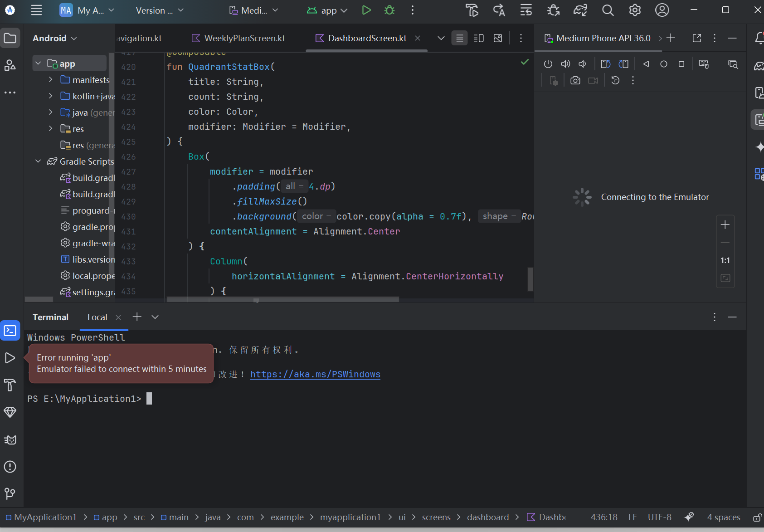Select libs.versions file in tree
This screenshot has height=532, width=764.
click(x=88, y=259)
